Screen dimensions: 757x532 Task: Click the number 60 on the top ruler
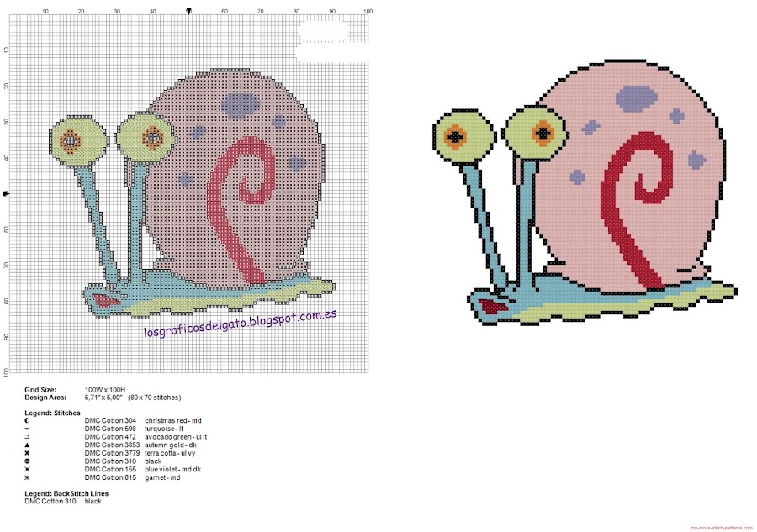coord(225,11)
